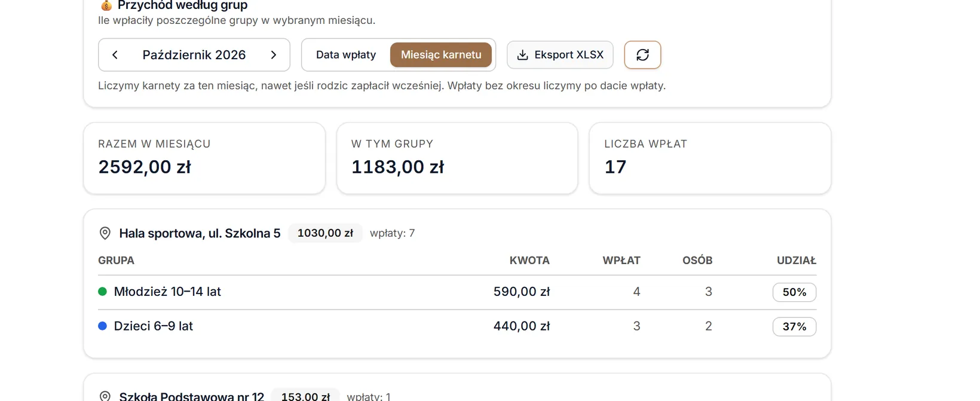Click blue dot for Dzieci 6–9 lat
980x401 pixels.
pos(102,326)
